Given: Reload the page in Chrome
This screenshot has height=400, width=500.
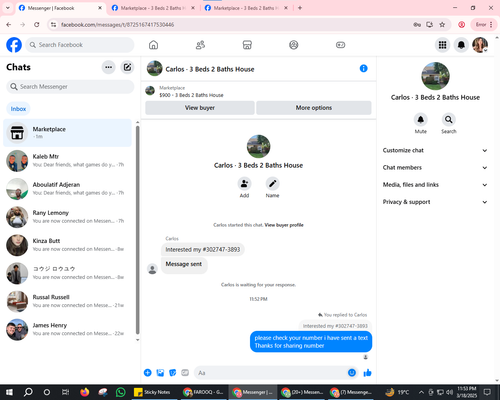Looking at the screenshot, I should click(37, 25).
